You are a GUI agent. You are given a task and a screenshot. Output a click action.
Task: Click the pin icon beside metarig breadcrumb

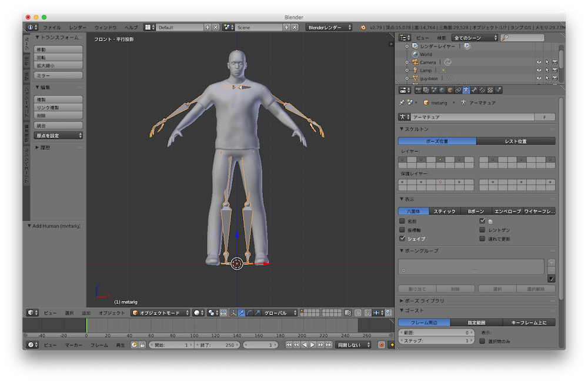pos(402,102)
